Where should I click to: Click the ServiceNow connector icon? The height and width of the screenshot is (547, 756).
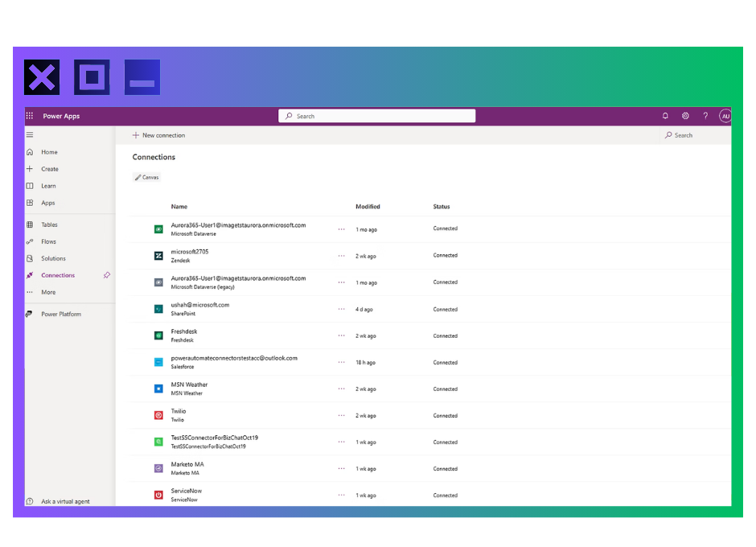click(158, 495)
